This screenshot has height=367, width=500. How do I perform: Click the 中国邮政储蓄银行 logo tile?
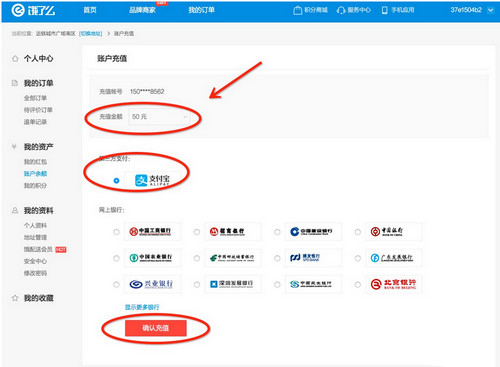(233, 258)
